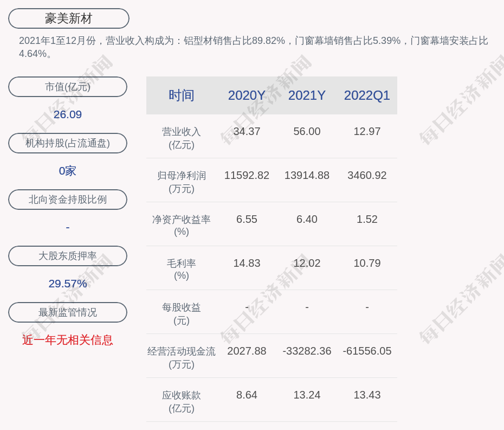The width and height of the screenshot is (504, 430).
Task: Select the 归母净利润(万元) row label
Action: click(182, 182)
